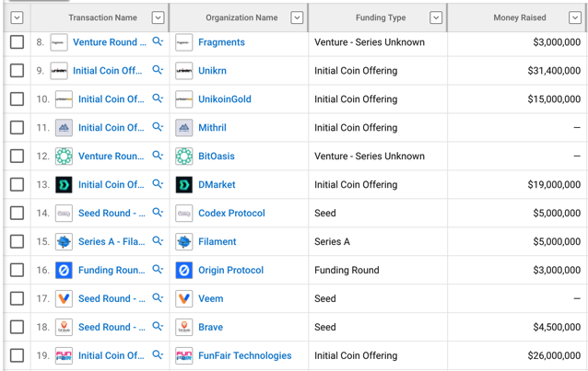Click the preview magnifier in row 18 Brave
This screenshot has width=588, height=371.
[x=158, y=326]
